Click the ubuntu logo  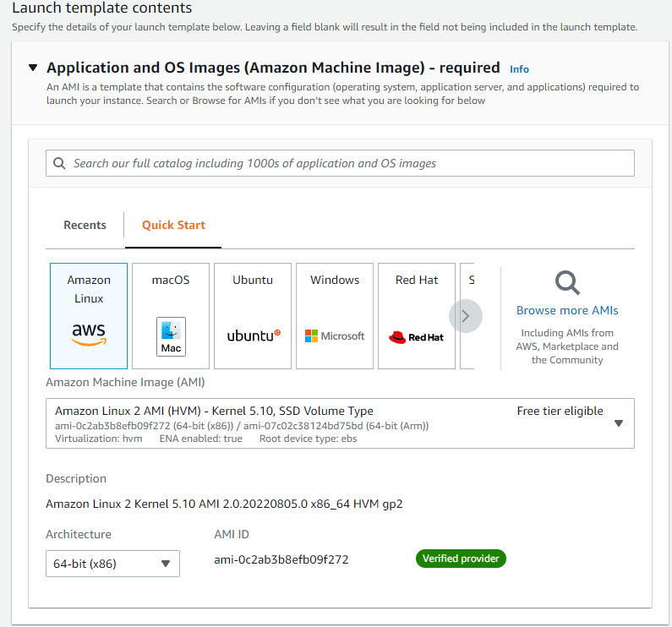pos(254,335)
